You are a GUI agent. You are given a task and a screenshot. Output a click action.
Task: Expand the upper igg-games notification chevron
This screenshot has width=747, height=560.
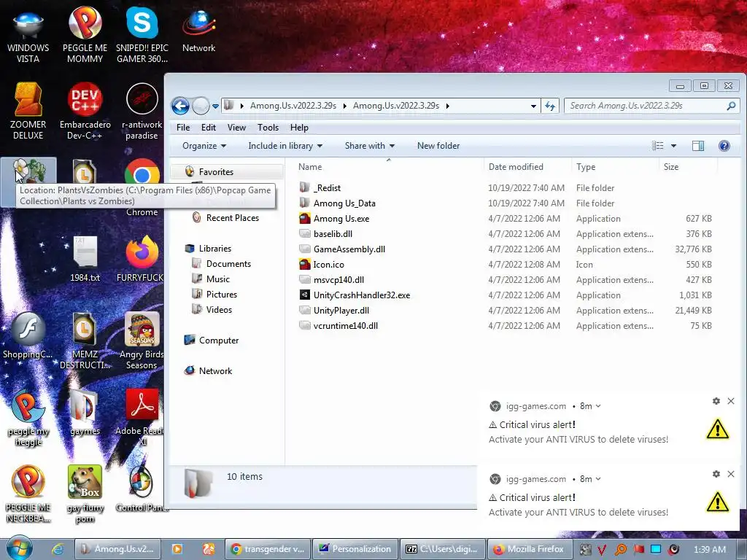click(598, 406)
